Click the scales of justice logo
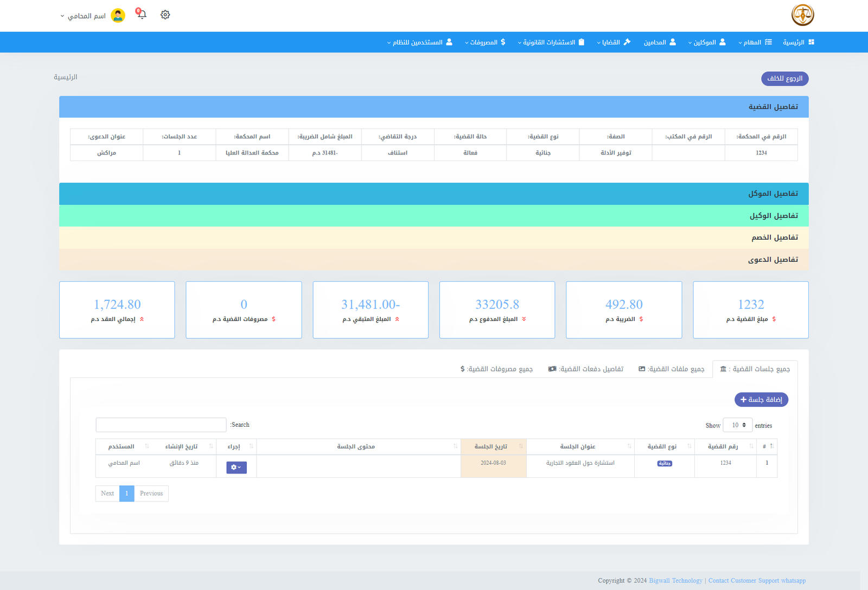The height and width of the screenshot is (590, 868). [802, 15]
